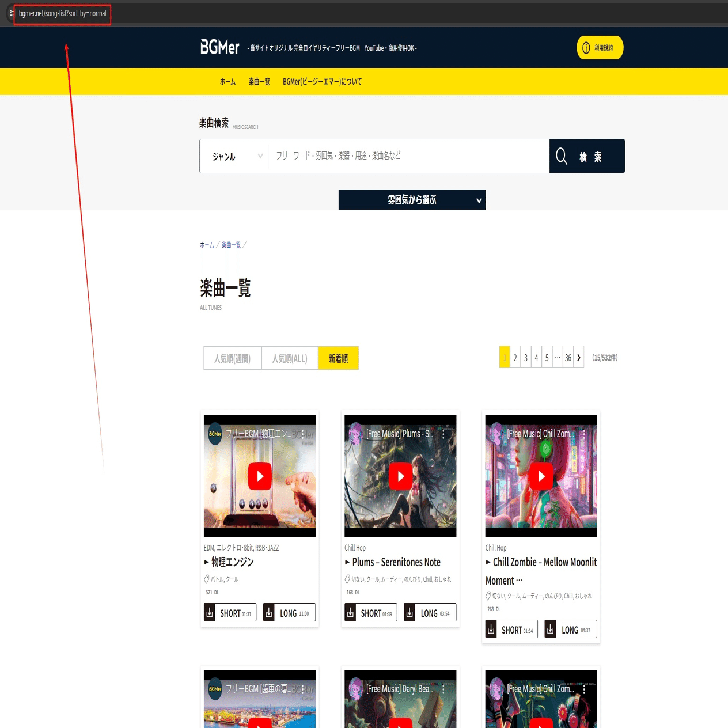Go to pagination page 4
Viewport: 728px width, 728px height.
pyautogui.click(x=536, y=358)
